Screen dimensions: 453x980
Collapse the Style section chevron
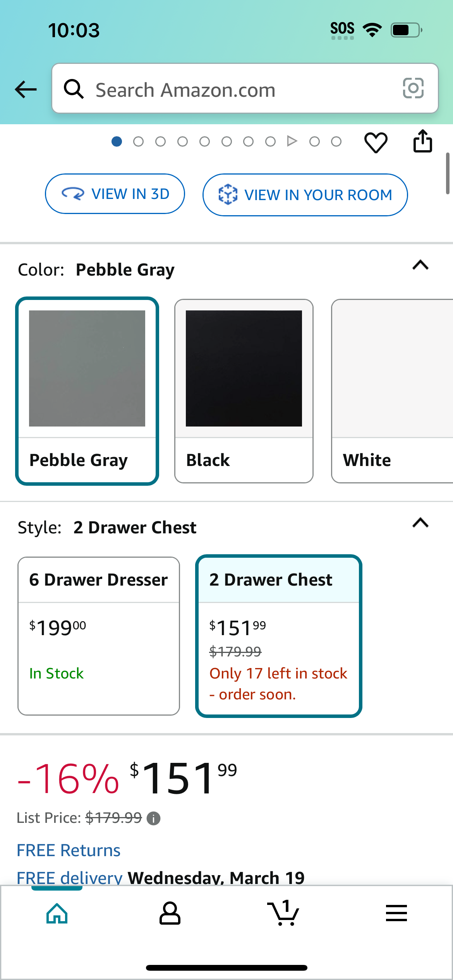click(420, 523)
